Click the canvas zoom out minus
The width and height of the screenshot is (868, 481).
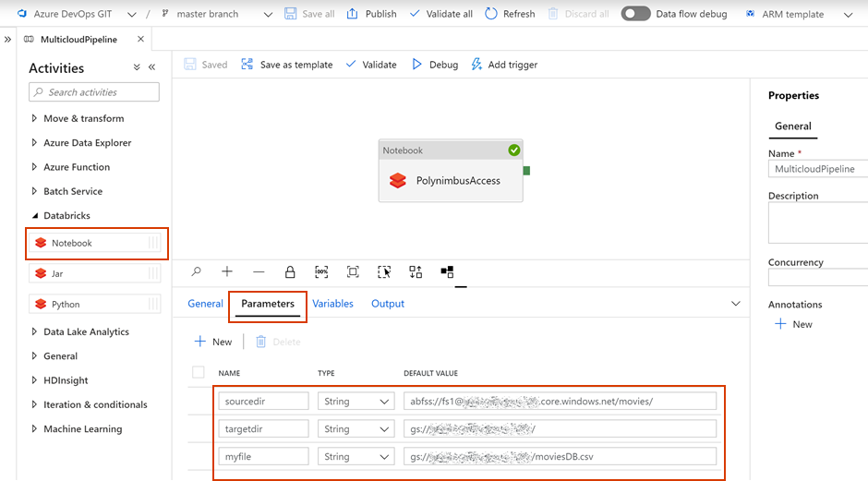(x=259, y=271)
